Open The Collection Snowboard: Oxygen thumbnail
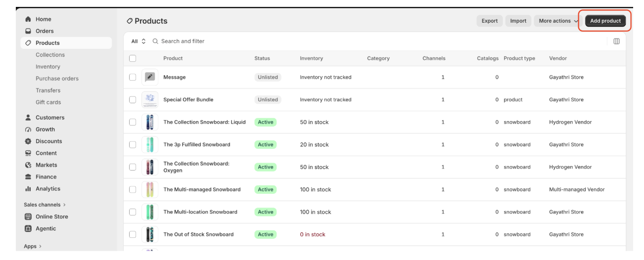This screenshot has height=260, width=644. [150, 167]
